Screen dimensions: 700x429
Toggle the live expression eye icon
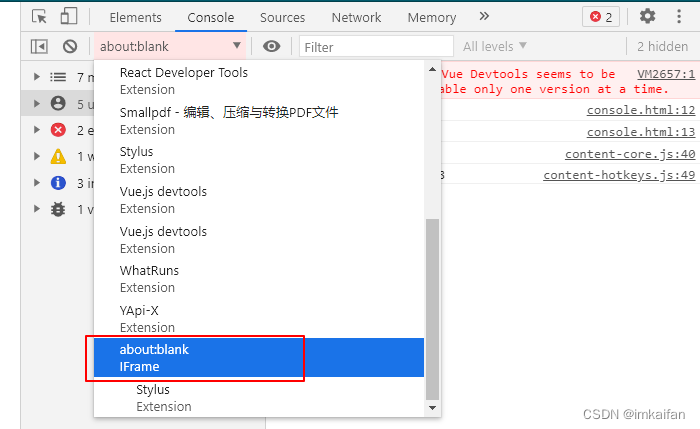point(271,46)
